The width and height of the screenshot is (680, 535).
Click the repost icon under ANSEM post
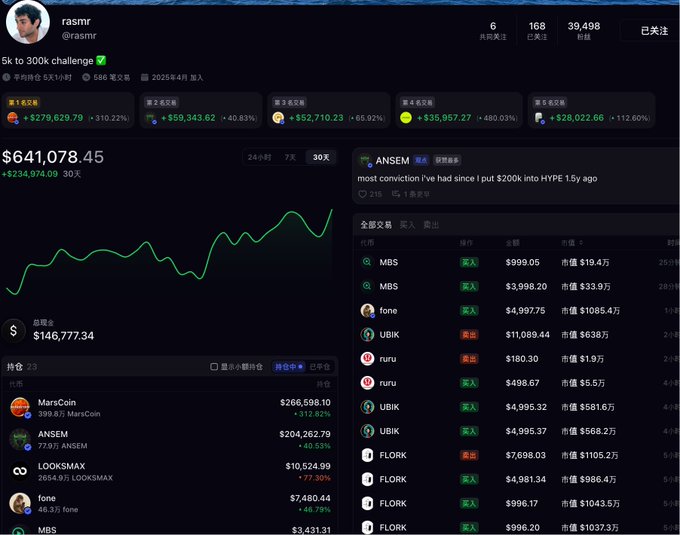point(396,194)
